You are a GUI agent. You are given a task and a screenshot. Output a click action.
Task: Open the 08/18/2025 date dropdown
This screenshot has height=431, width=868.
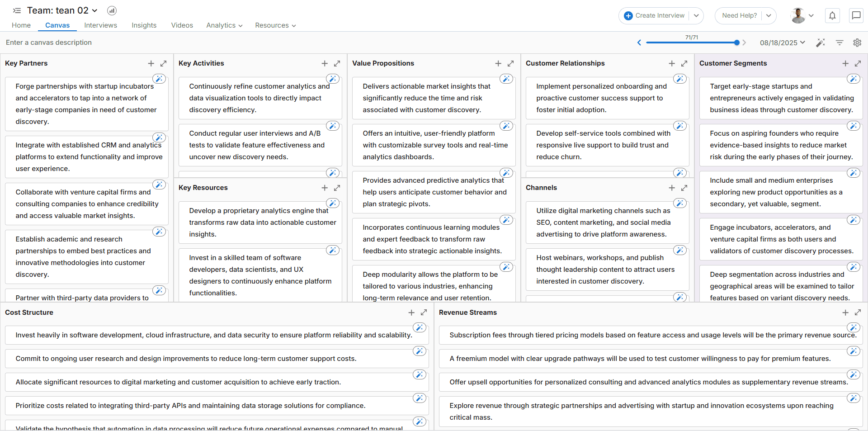coord(783,43)
